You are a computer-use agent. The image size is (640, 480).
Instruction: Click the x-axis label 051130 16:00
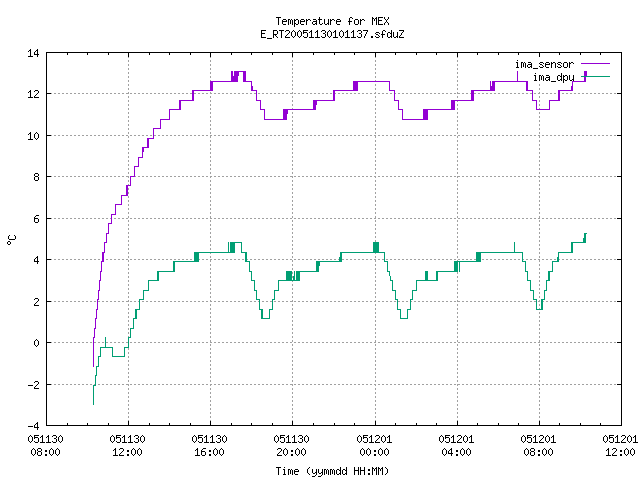point(209,446)
